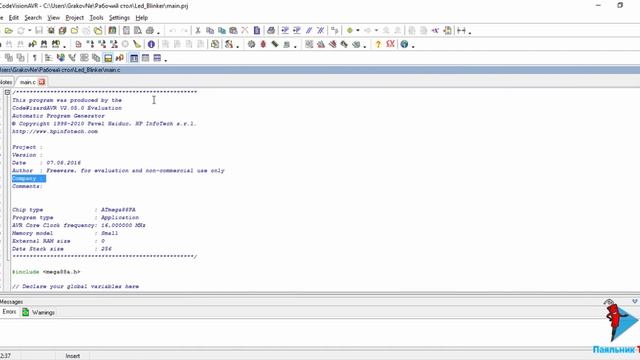Viewport: 640px width, 360px height.
Task: Open the Settings menu
Action: 119,18
